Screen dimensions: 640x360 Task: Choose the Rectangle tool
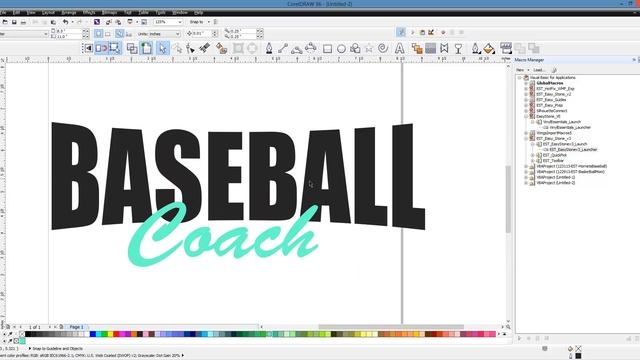pyautogui.click(x=327, y=49)
